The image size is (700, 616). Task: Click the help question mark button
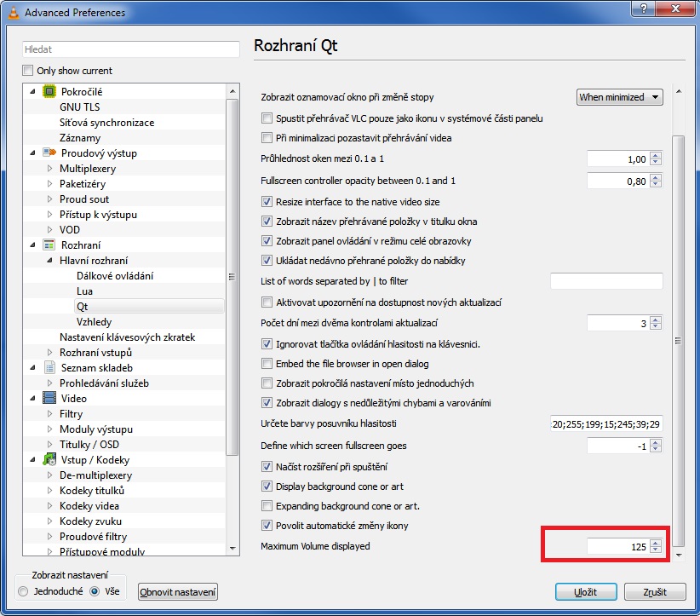click(x=643, y=9)
